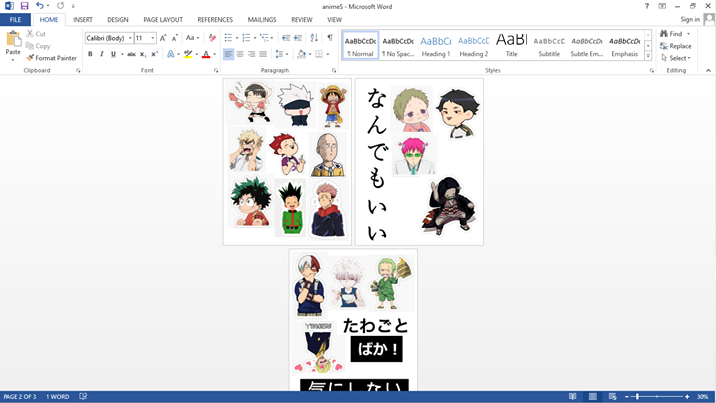This screenshot has width=716, height=403.
Task: Click the Copy command
Action: (x=38, y=46)
